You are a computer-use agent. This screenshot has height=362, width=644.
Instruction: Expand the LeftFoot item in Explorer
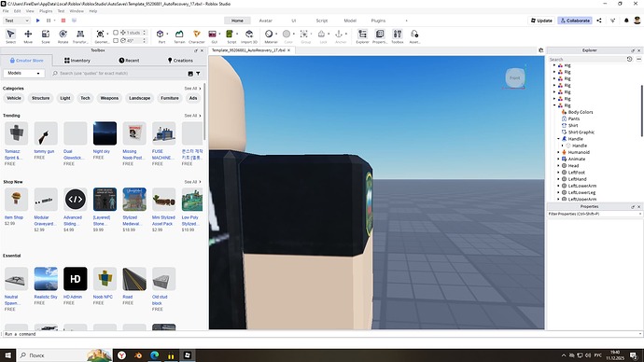point(558,173)
